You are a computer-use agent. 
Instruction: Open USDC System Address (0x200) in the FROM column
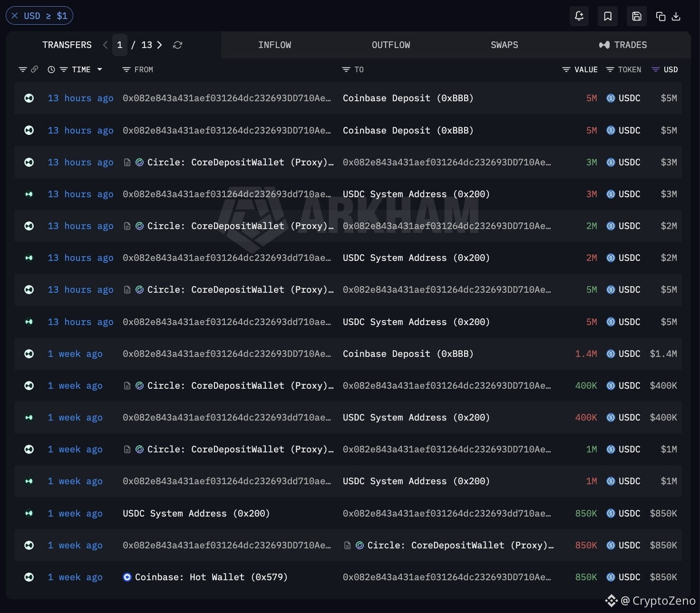coord(196,513)
